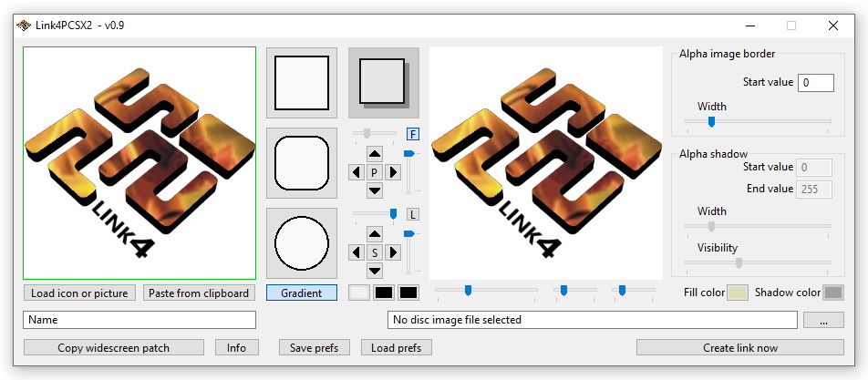Click vertical slider next to S arrows
Image resolution: width=868 pixels, height=380 pixels.
409,252
